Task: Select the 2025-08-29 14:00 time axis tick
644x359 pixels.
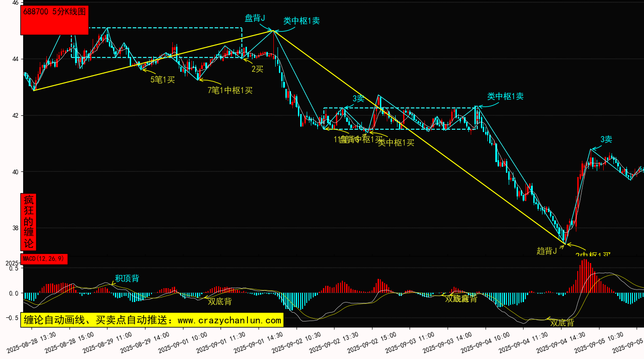Action: [x=145, y=342]
